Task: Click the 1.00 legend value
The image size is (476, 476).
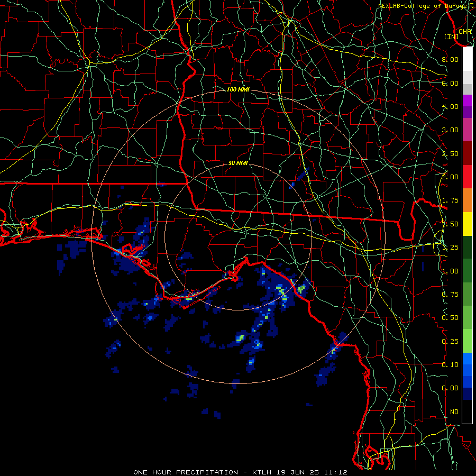Action: tap(450, 271)
